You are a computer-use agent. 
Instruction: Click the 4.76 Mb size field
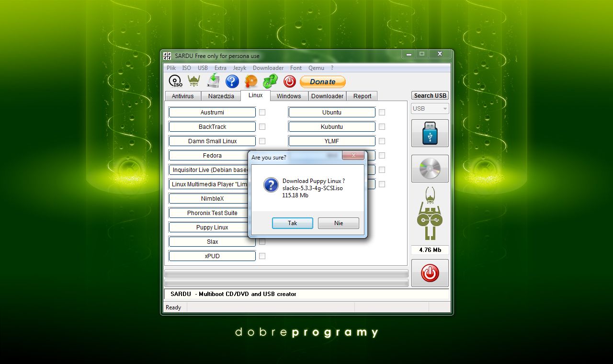pyautogui.click(x=430, y=250)
